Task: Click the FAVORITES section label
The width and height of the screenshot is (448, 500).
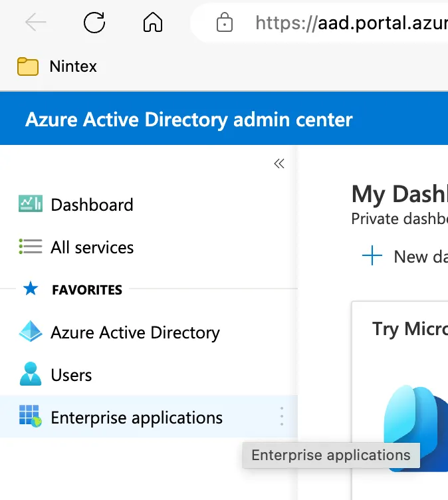Action: click(87, 290)
